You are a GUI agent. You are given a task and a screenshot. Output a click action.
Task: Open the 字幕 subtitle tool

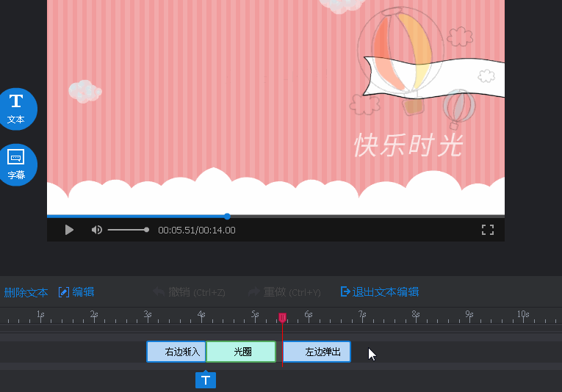(x=16, y=164)
